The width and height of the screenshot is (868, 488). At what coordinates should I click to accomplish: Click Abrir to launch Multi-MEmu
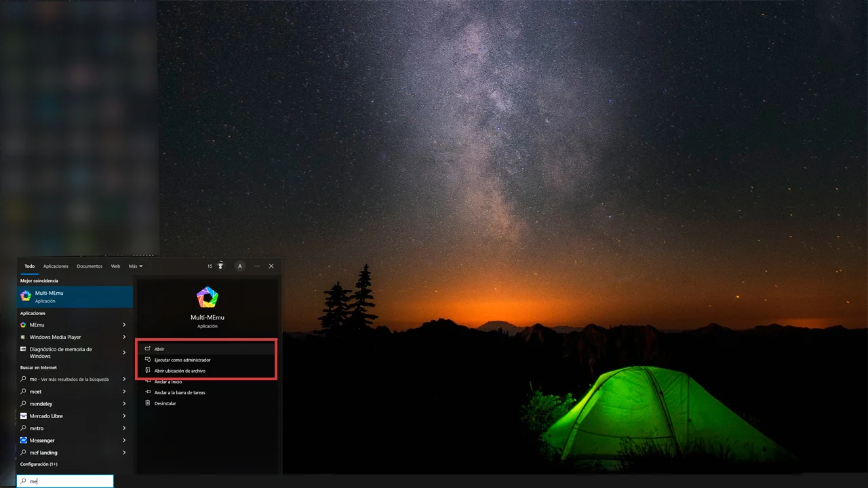point(159,349)
